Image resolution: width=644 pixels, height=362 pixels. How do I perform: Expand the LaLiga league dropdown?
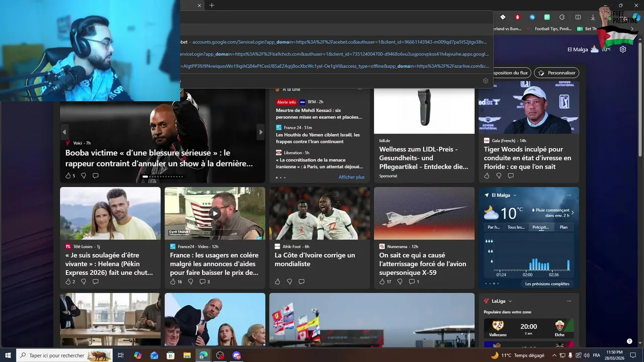[x=510, y=301]
